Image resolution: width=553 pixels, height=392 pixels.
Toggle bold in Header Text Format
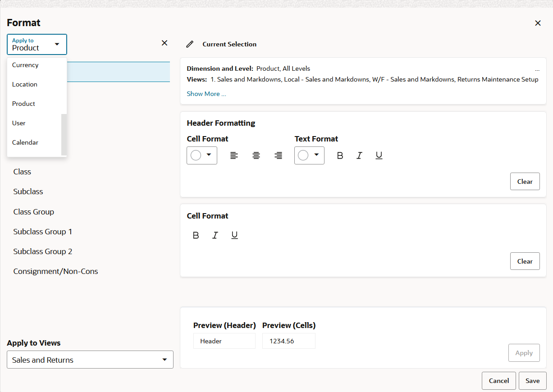(340, 155)
